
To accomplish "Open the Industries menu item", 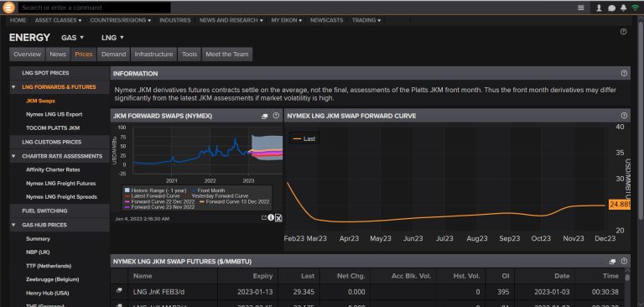I will (x=175, y=20).
